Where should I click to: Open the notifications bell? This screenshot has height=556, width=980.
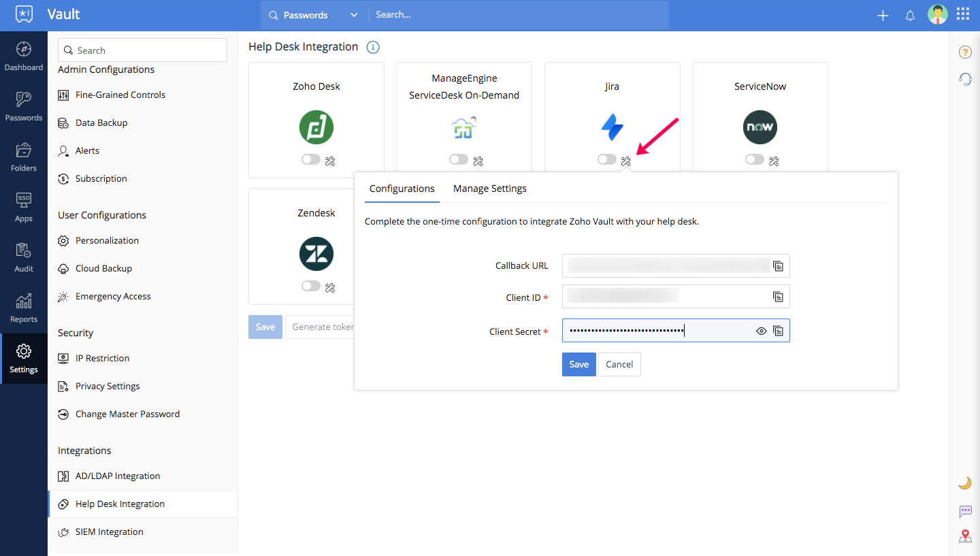(x=910, y=16)
